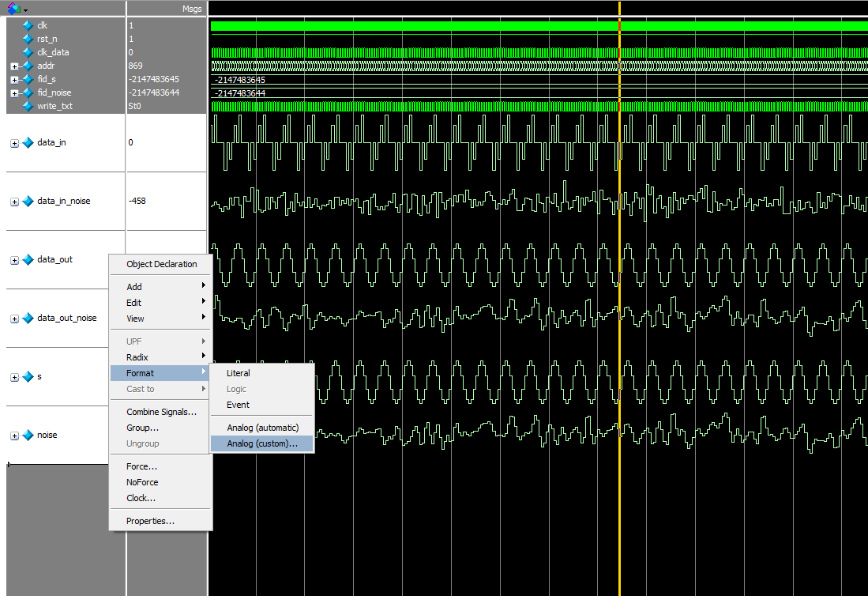Click the data_out_noise signal diamond icon

tap(28, 318)
